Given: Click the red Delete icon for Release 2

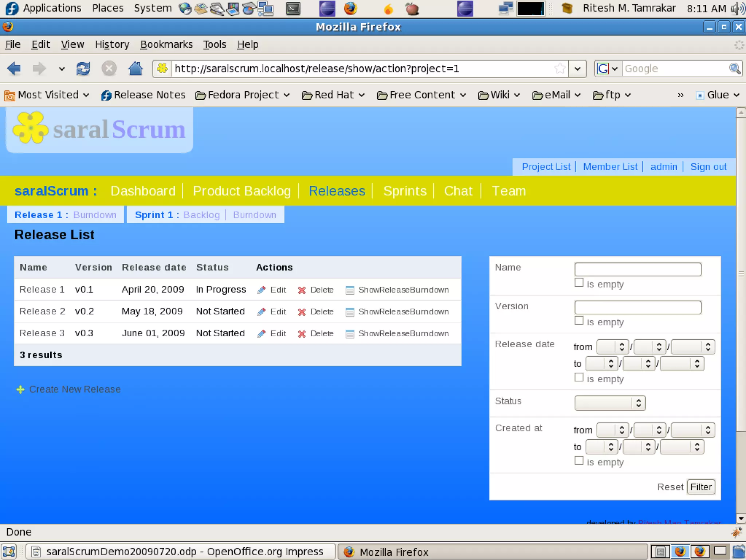Looking at the screenshot, I should tap(302, 312).
